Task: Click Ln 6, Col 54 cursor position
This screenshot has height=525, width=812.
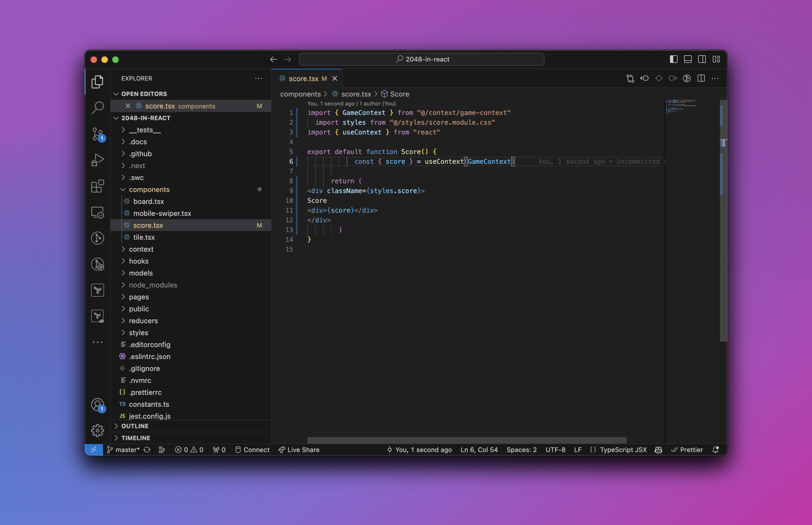Action: [479, 450]
